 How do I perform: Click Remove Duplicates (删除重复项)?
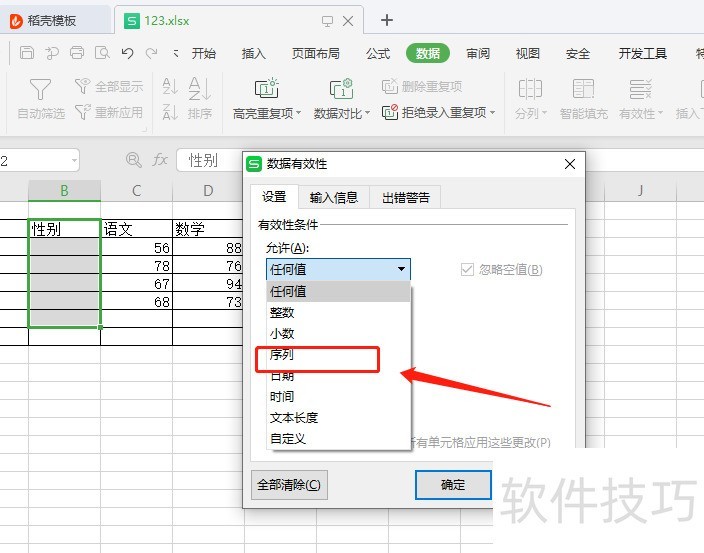click(x=422, y=86)
